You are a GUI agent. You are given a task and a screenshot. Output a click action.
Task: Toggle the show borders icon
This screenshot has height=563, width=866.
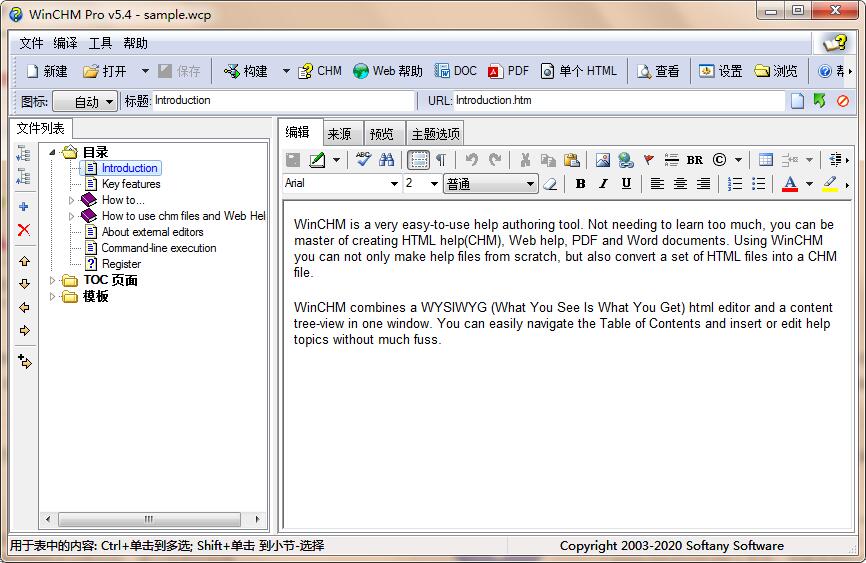pyautogui.click(x=418, y=160)
